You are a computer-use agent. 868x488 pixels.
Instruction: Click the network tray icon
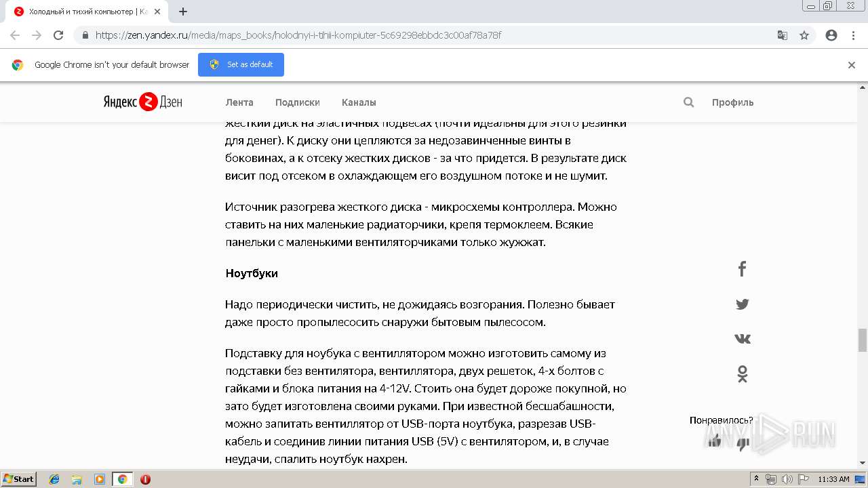(771, 479)
